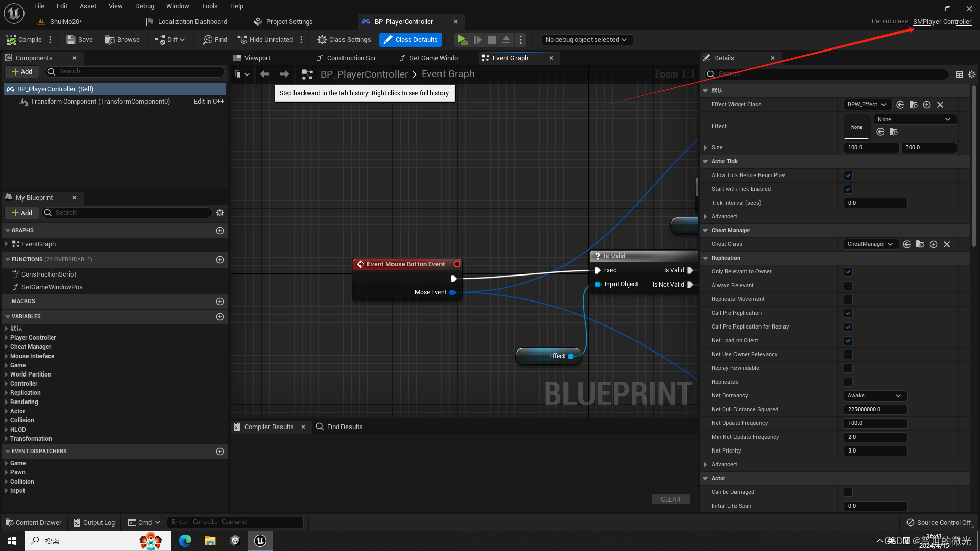Open Net Dormancy Awake dropdown
Screen dimensions: 980x551
875,396
